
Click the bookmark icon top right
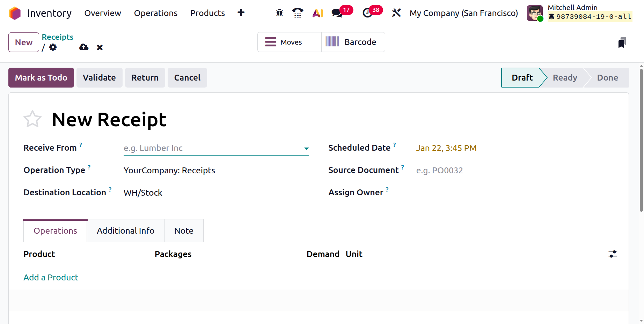point(623,42)
